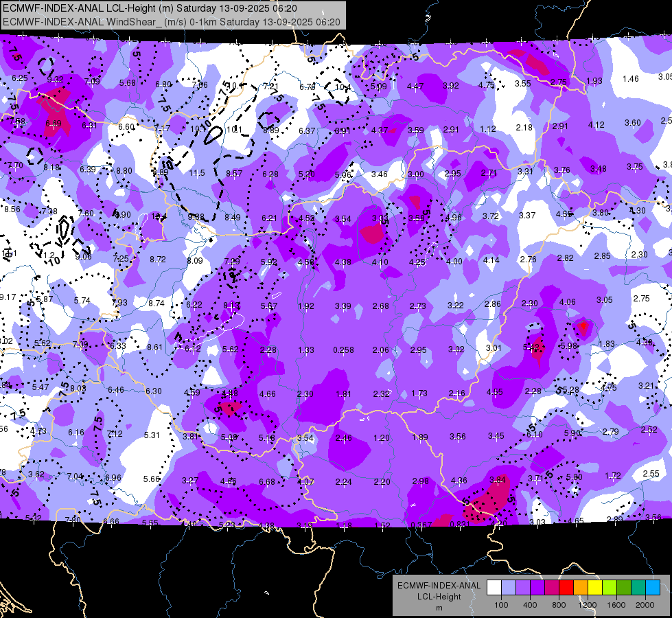Click the number 3.46 on the map

point(380,174)
